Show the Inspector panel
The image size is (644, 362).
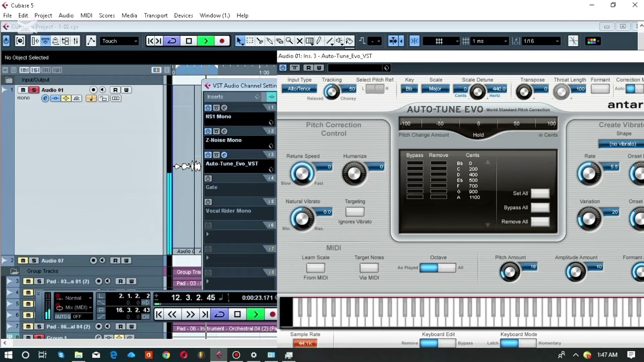click(35, 41)
